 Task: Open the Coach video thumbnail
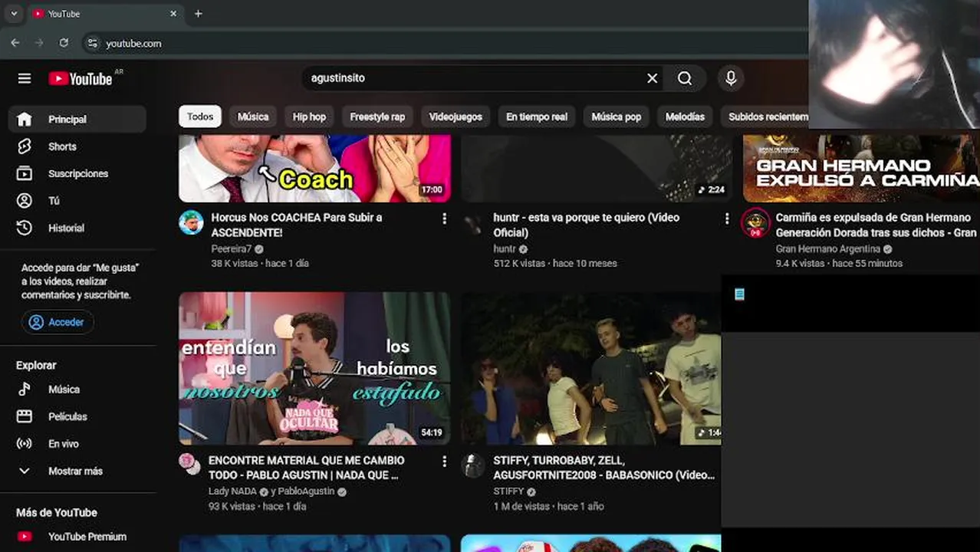tap(314, 169)
